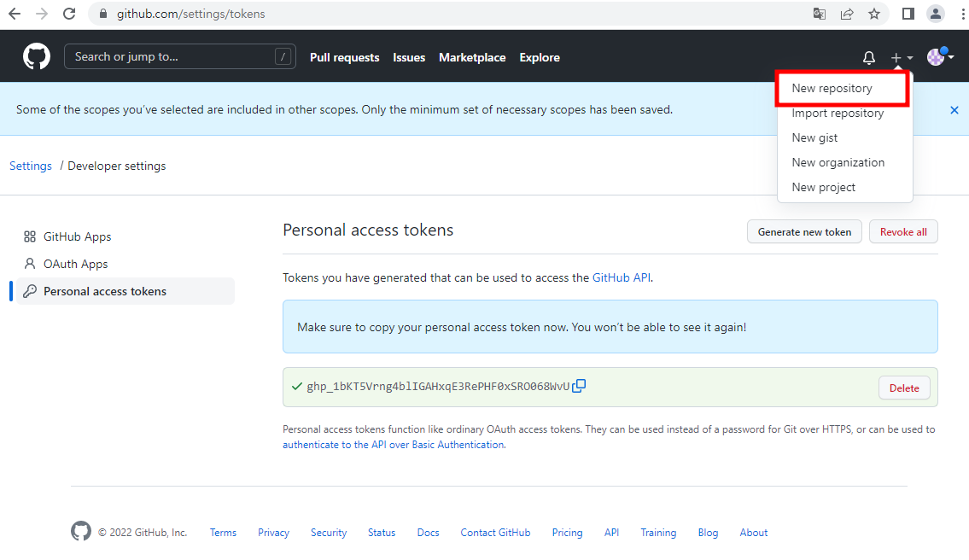969x560 pixels.
Task: Copy the personal access token
Action: point(579,386)
